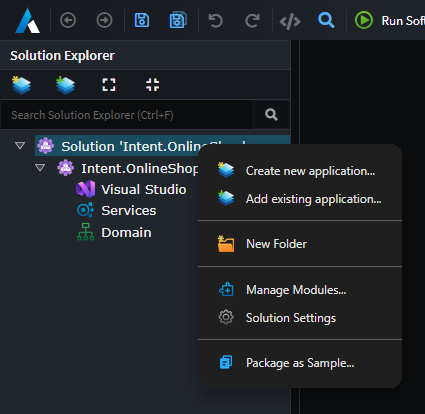Run Software Factory with green play icon
This screenshot has height=414, width=425.
click(364, 20)
